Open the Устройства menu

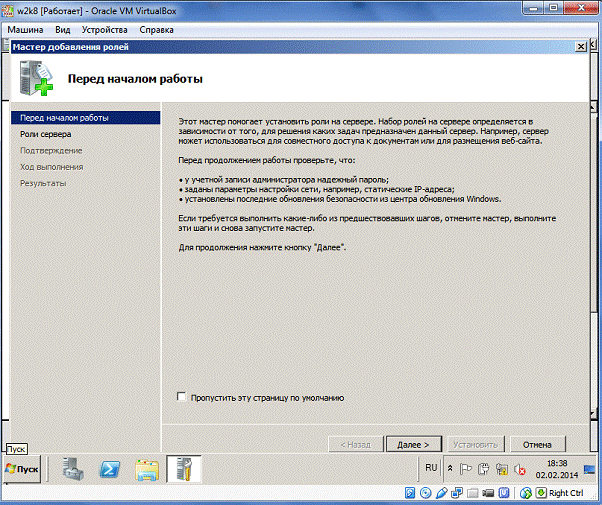(x=104, y=30)
